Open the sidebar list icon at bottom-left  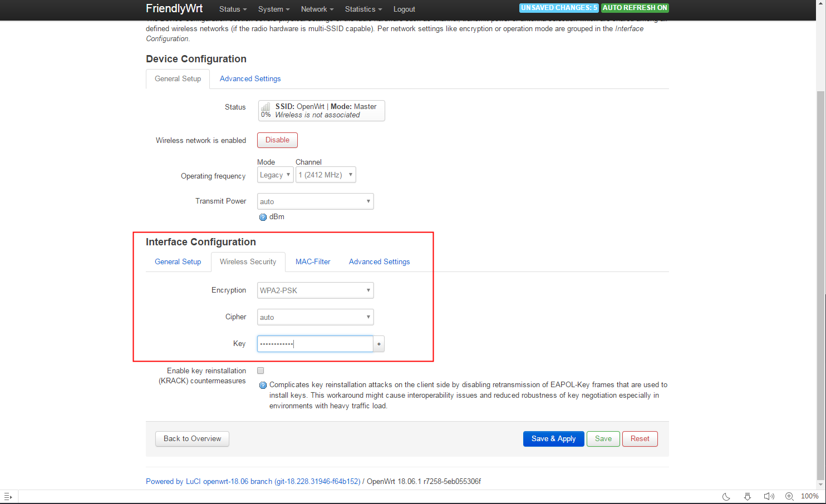pyautogui.click(x=8, y=496)
